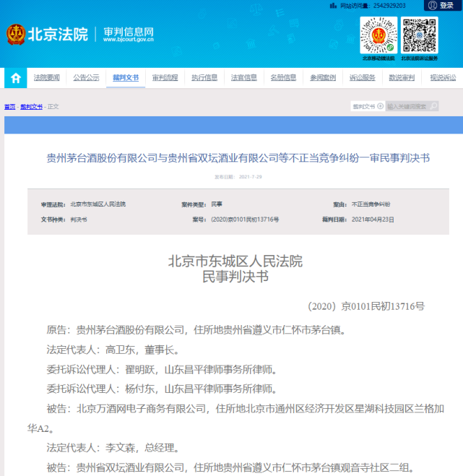Open the 法院要闻 menu

click(x=46, y=78)
